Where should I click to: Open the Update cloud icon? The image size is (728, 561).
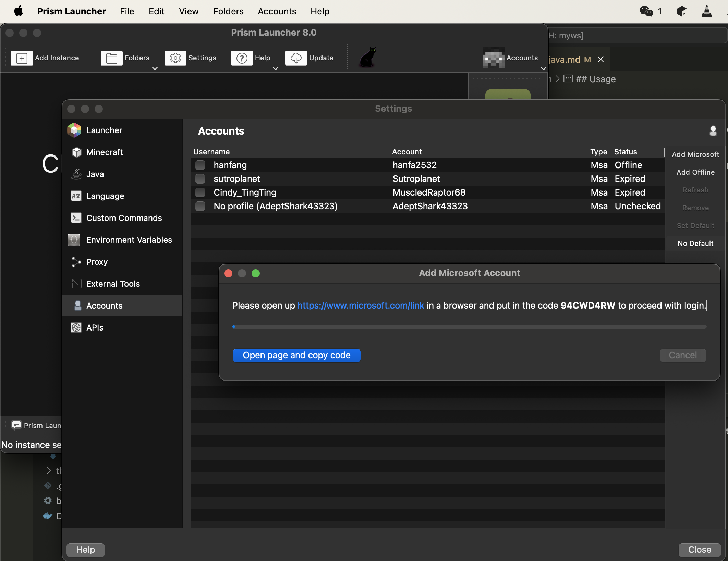click(x=296, y=58)
